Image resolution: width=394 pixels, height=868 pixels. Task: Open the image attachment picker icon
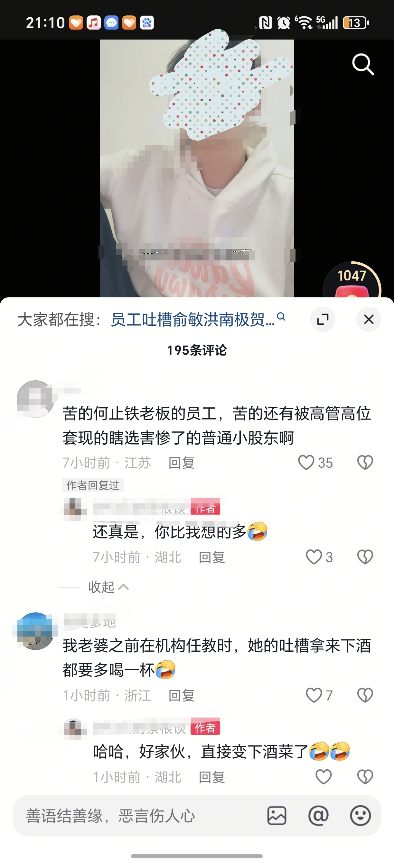277,816
